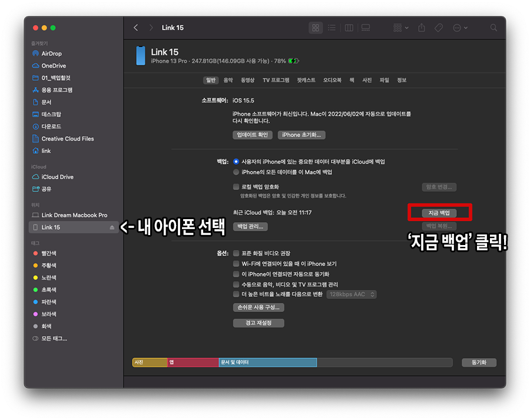The height and width of the screenshot is (420, 530).
Task: Select the 사진 tab
Action: pyautogui.click(x=367, y=80)
